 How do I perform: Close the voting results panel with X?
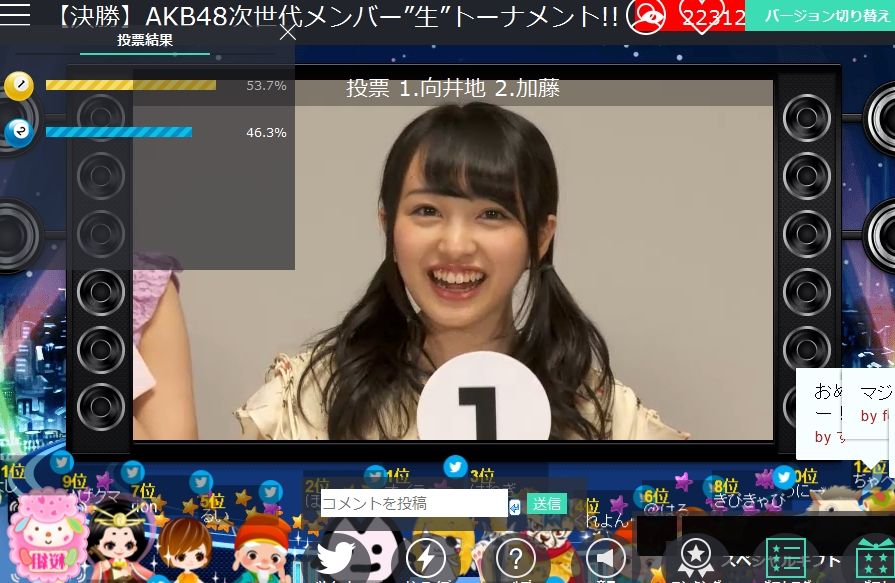[288, 32]
